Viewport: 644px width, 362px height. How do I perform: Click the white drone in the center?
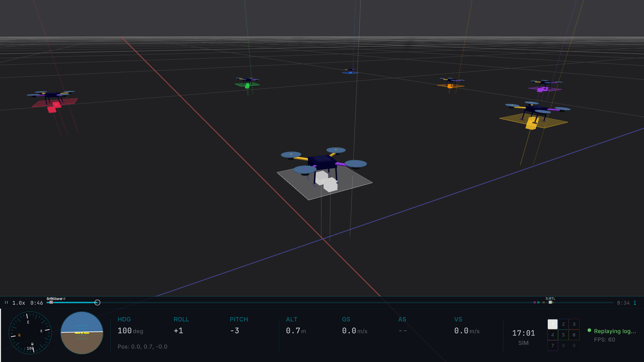point(323,163)
